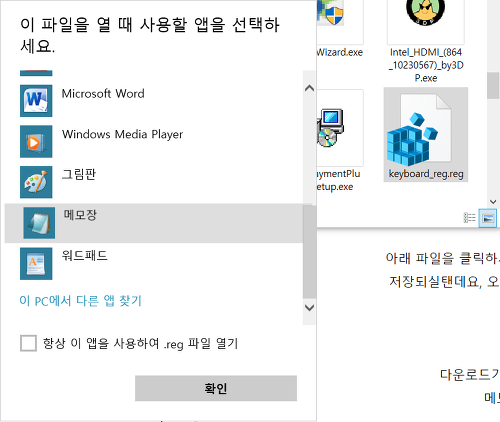Image resolution: width=500 pixels, height=422 pixels.
Task: Click the app list scroll down arrow
Action: coord(309,307)
